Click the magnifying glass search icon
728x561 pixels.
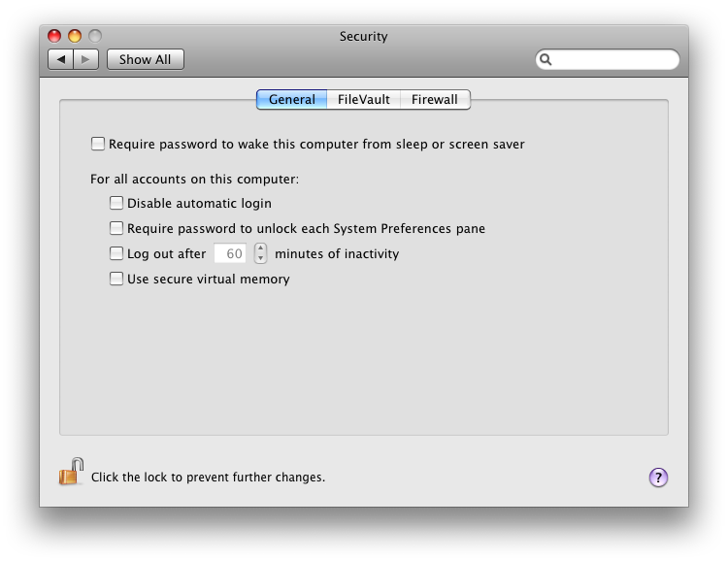pyautogui.click(x=546, y=59)
